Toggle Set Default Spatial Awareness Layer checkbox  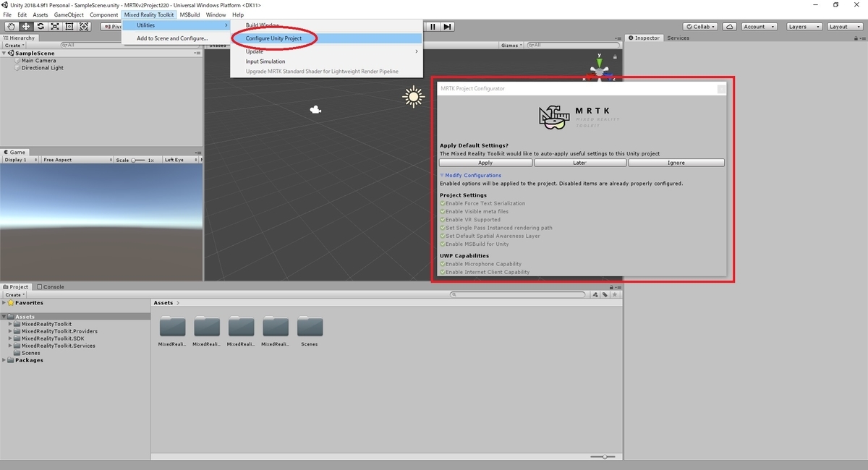(443, 236)
